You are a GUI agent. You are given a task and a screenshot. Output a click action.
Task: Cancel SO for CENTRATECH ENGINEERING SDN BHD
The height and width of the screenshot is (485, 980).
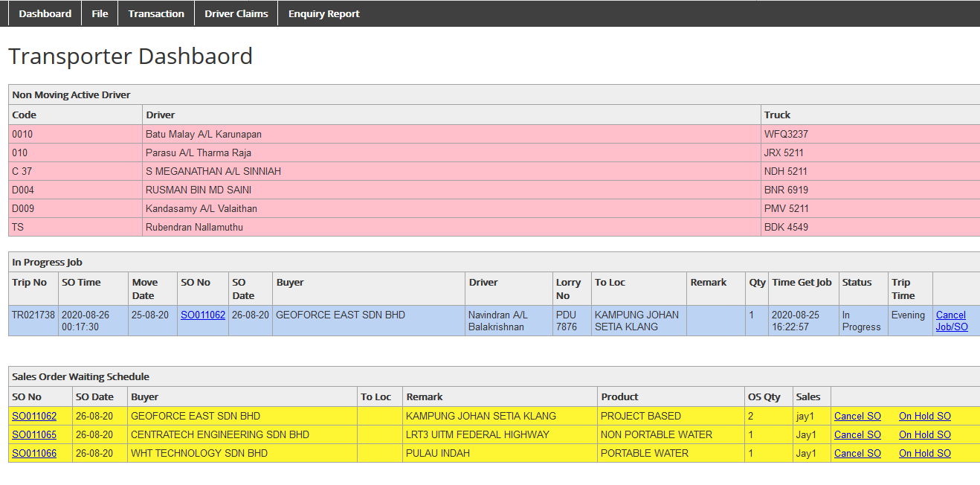click(x=857, y=434)
